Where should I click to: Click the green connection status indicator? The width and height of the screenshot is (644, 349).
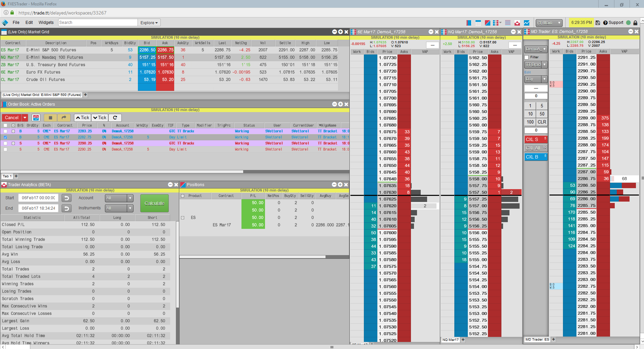[628, 23]
